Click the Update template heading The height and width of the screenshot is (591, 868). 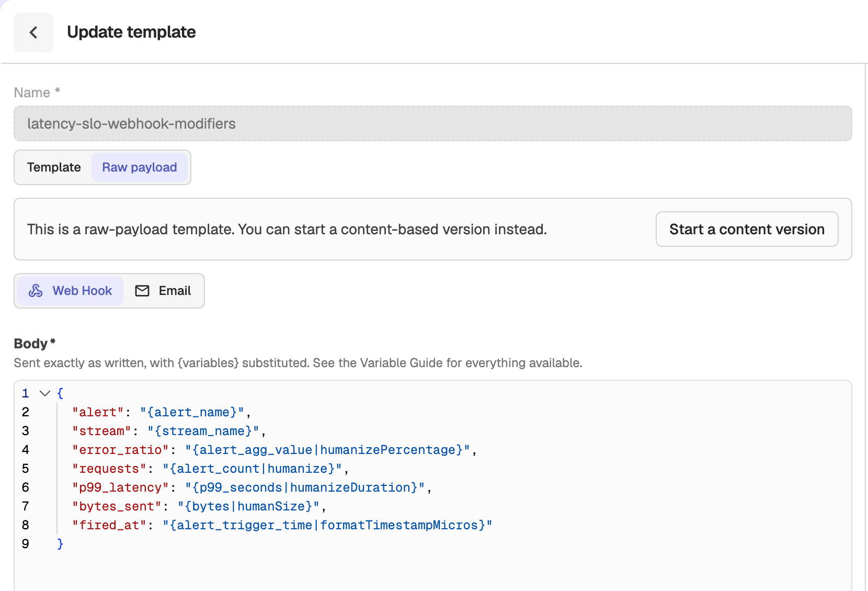click(131, 32)
